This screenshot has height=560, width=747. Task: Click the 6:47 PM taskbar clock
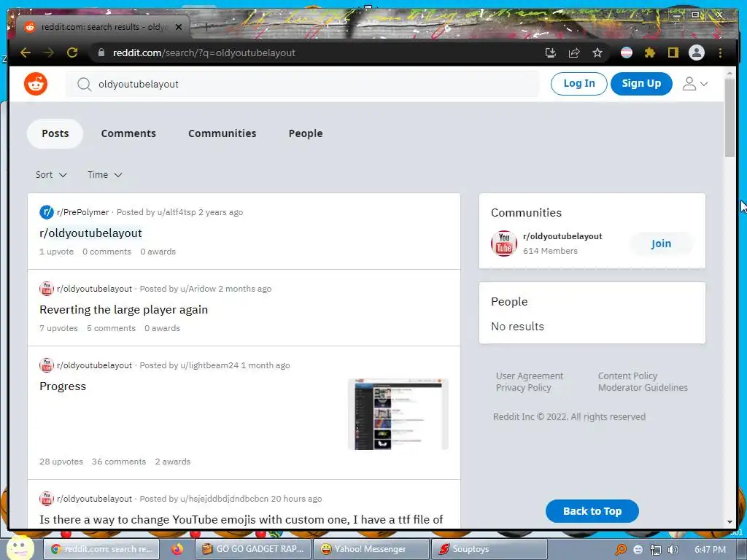(x=710, y=550)
